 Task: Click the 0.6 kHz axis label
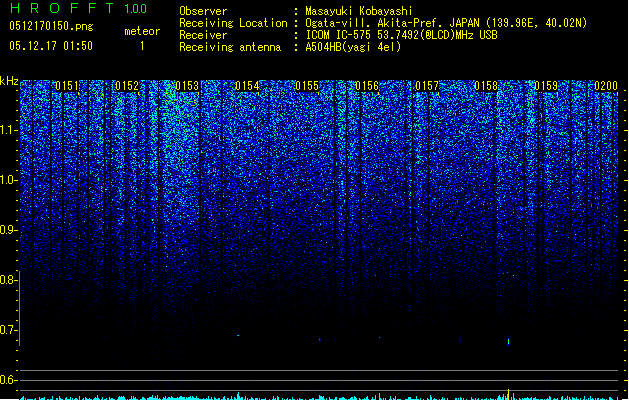[8, 380]
